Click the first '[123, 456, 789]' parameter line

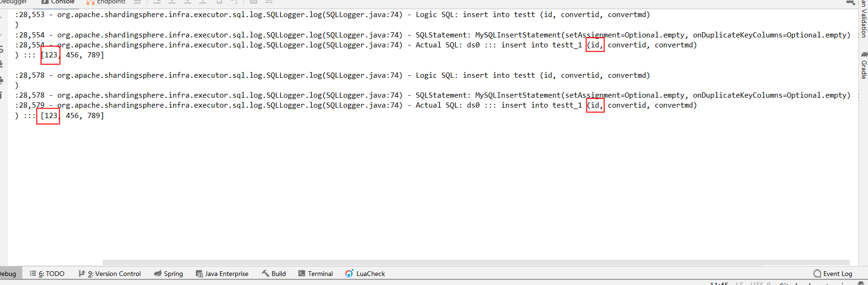point(73,55)
